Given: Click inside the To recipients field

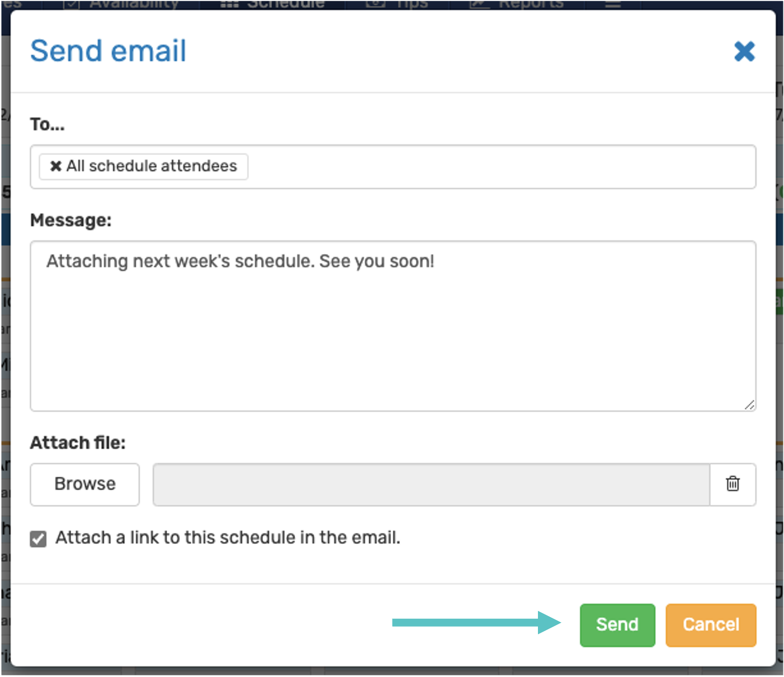Looking at the screenshot, I should pos(393,167).
